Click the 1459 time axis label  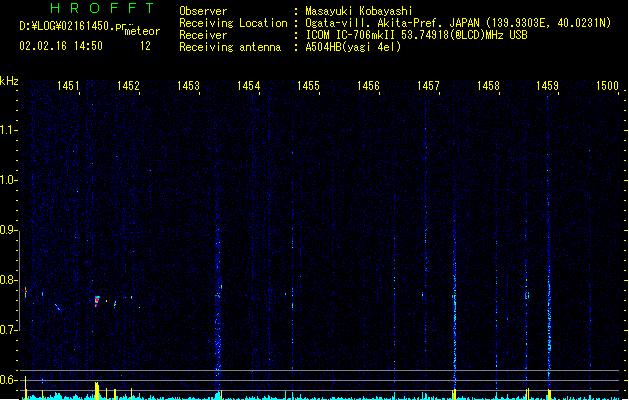pyautogui.click(x=548, y=85)
